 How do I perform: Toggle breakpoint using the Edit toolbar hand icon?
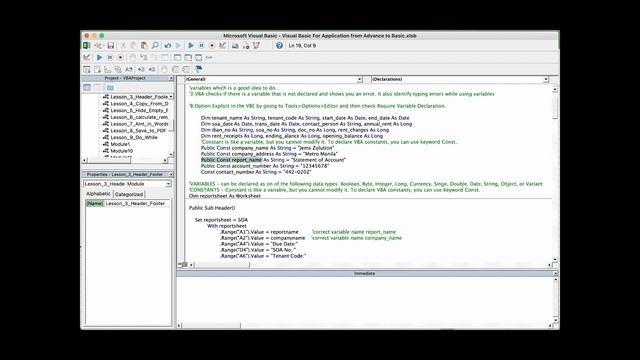(164, 69)
